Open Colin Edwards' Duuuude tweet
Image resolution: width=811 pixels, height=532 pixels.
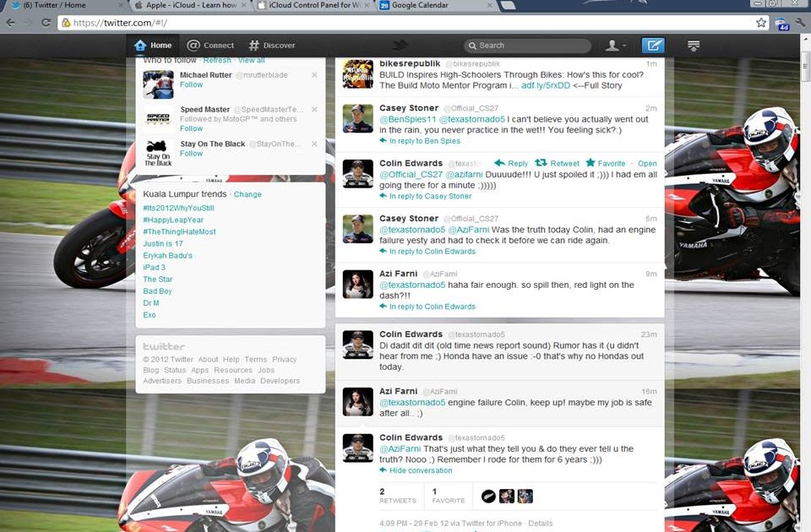click(x=648, y=163)
